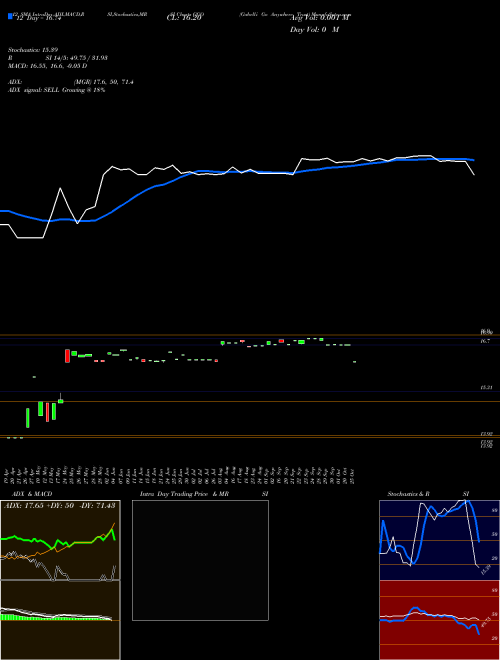Click the "Intra Day Trading Price & MR" title
The width and height of the screenshot is (500, 660).
click(x=185, y=494)
